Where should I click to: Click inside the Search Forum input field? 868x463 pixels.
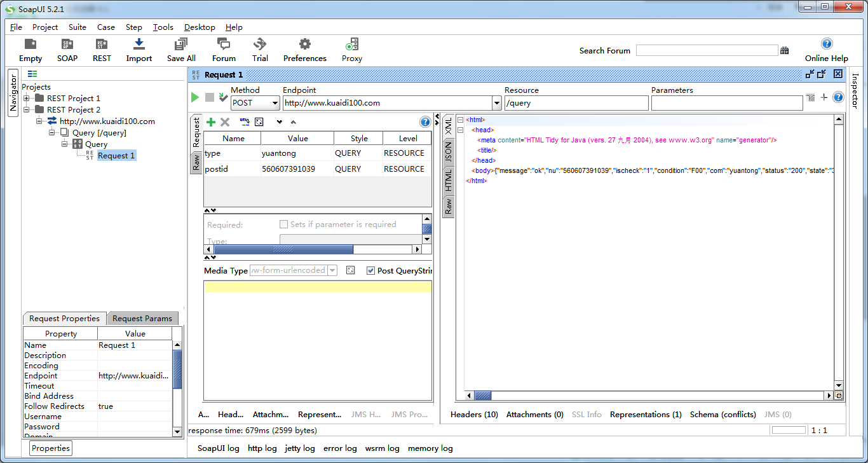tap(707, 50)
